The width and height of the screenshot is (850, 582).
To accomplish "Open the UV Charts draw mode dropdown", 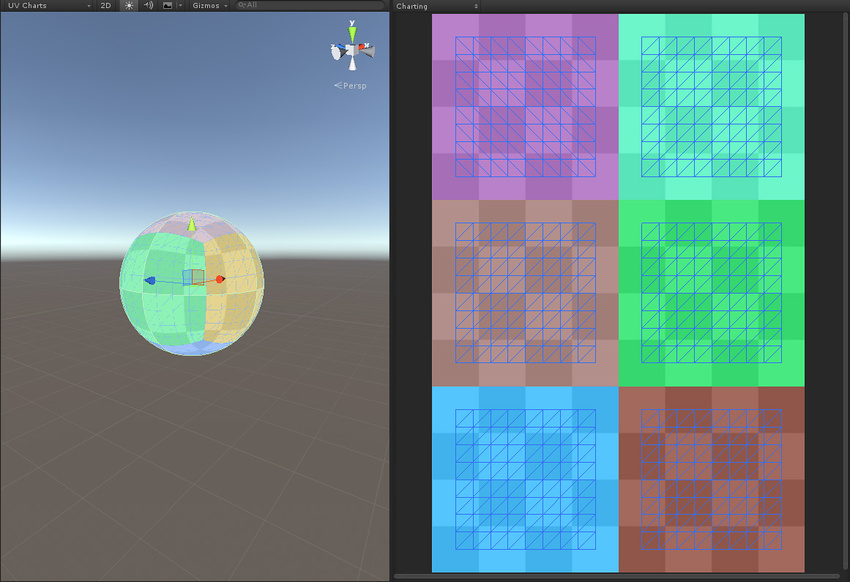I will pyautogui.click(x=46, y=6).
